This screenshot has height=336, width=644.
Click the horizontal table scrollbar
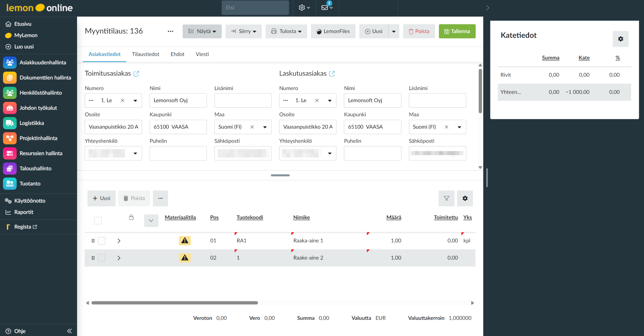pyautogui.click(x=175, y=303)
